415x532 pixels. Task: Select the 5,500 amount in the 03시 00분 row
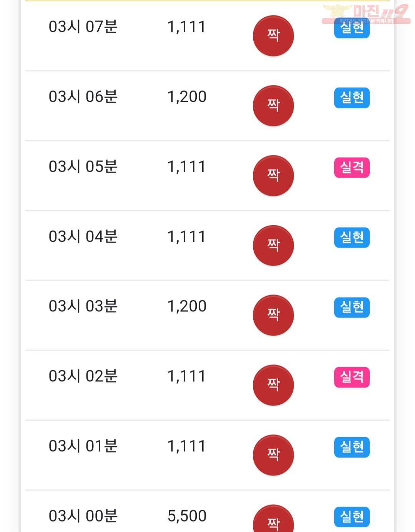tap(187, 516)
